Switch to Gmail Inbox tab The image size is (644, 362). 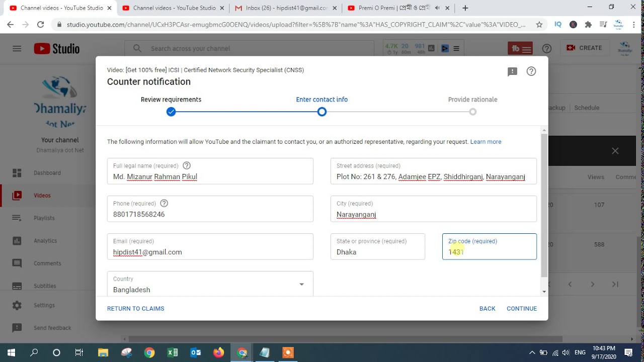coord(285,8)
